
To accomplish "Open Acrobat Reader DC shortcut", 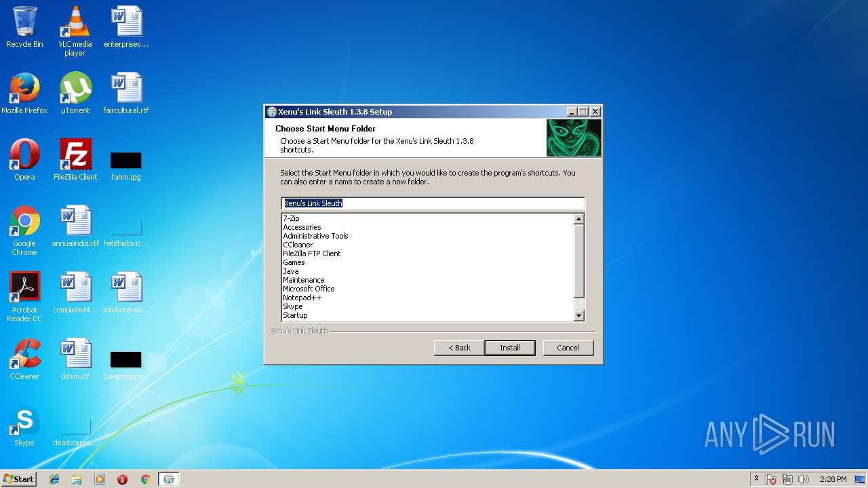I will [x=24, y=297].
